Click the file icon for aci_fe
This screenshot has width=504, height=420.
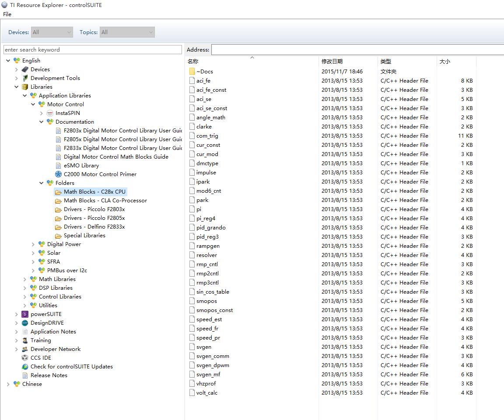pos(192,80)
